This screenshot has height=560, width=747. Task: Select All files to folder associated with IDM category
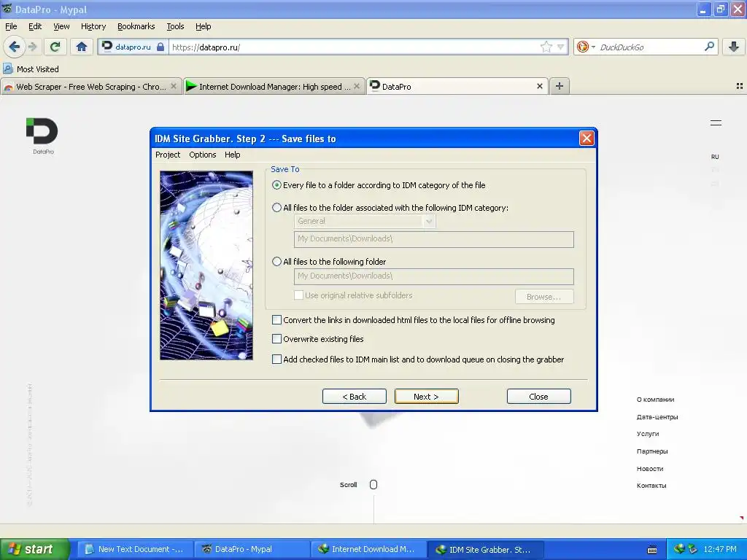click(x=276, y=208)
